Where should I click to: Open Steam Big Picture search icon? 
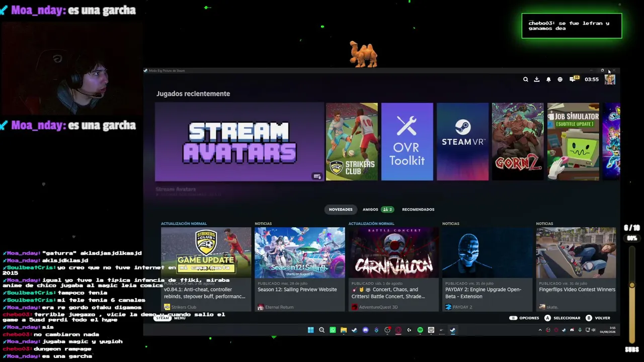(525, 79)
